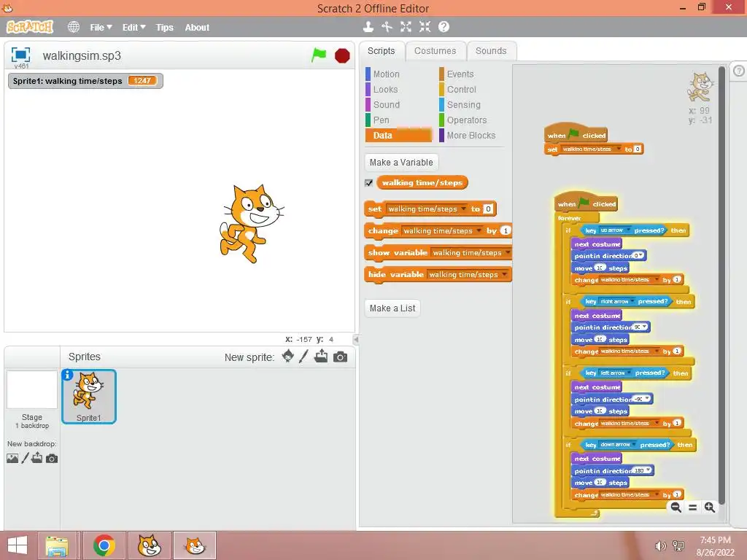Image resolution: width=747 pixels, height=560 pixels.
Task: Paint a new sprite with brush icon
Action: 303,356
